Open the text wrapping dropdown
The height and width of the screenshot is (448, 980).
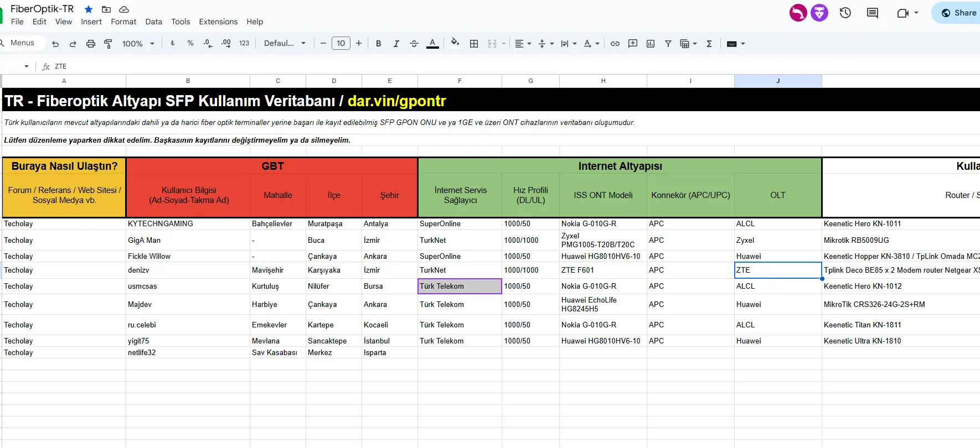tap(569, 44)
